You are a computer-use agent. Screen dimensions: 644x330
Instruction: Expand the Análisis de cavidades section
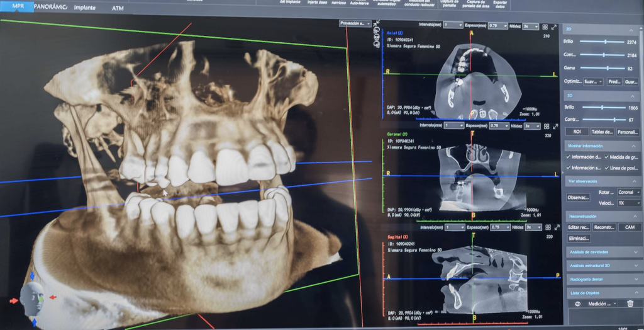coord(602,252)
